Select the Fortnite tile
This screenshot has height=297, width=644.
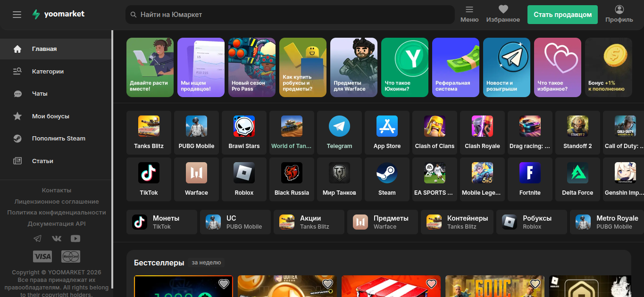click(x=530, y=179)
